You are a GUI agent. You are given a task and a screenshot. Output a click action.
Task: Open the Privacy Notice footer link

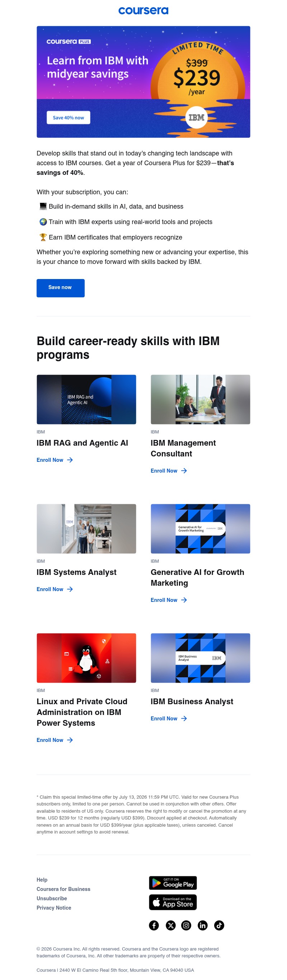[x=54, y=908]
